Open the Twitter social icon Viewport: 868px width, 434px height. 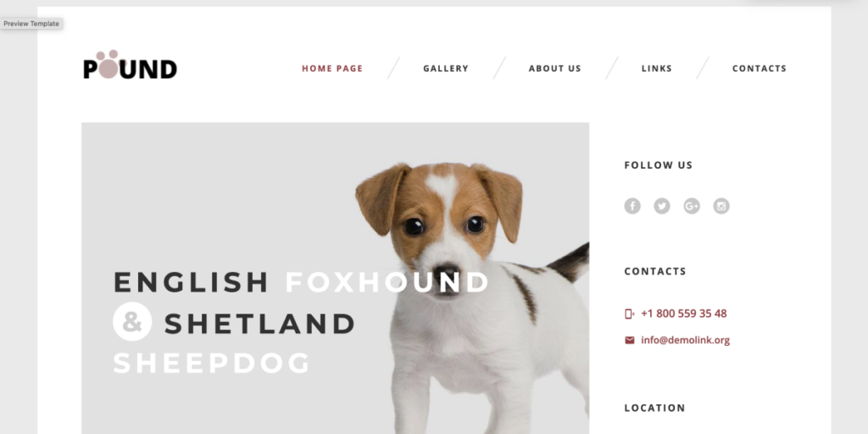point(661,206)
